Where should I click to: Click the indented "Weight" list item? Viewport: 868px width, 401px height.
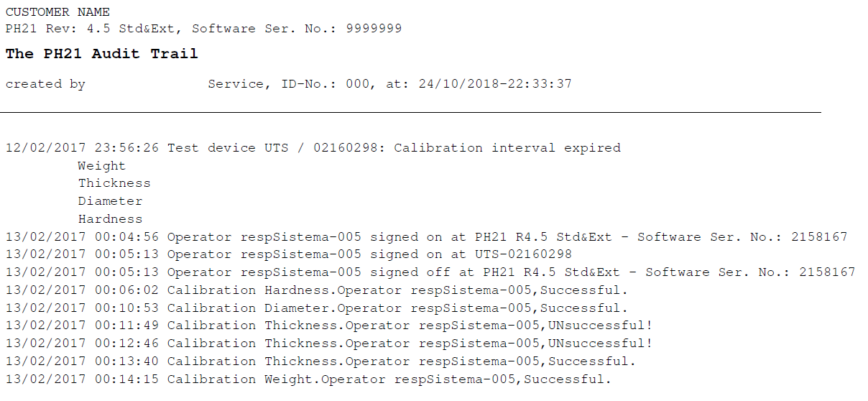tap(101, 166)
